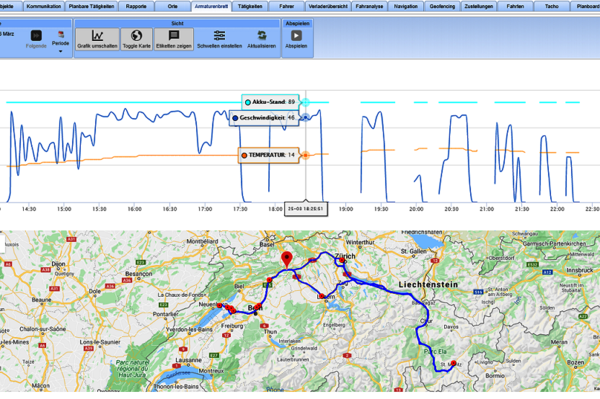Open the Rapporte tab
This screenshot has height=399, width=600.
coord(136,6)
